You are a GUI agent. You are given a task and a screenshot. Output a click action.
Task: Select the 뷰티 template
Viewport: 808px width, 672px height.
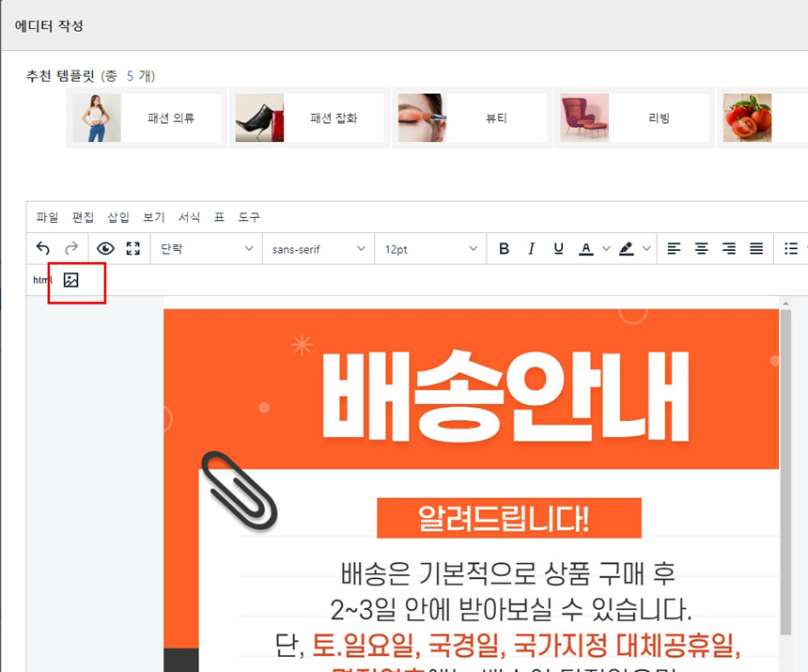(x=473, y=117)
